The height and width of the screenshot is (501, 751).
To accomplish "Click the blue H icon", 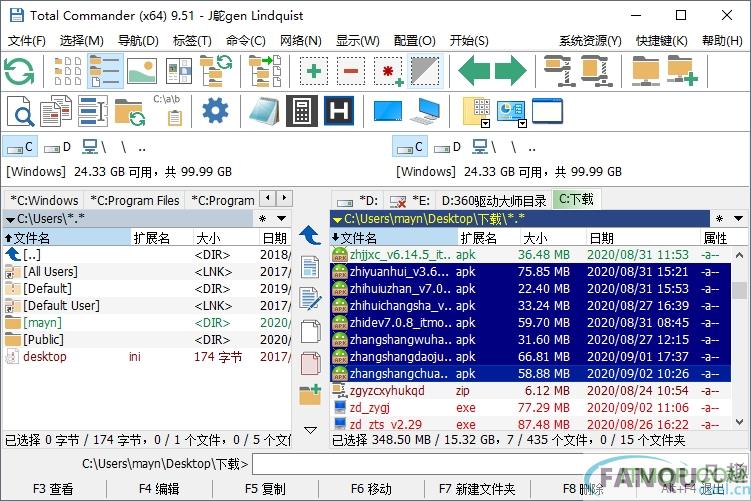I will (339, 111).
